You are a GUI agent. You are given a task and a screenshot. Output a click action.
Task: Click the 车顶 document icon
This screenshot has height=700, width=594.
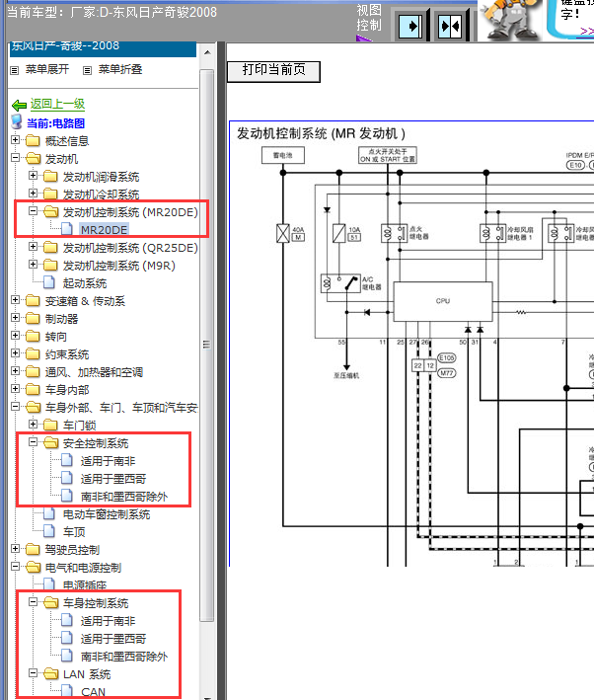click(x=49, y=531)
